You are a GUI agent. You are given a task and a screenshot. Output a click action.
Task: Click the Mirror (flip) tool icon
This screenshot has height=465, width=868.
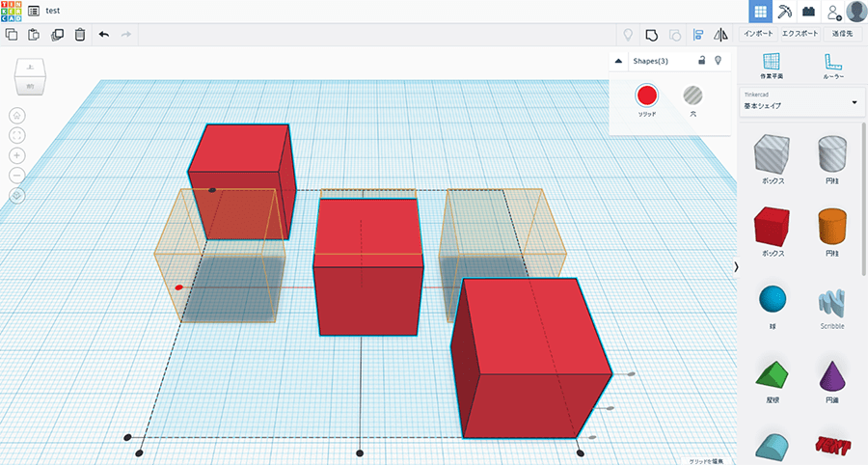pyautogui.click(x=720, y=35)
